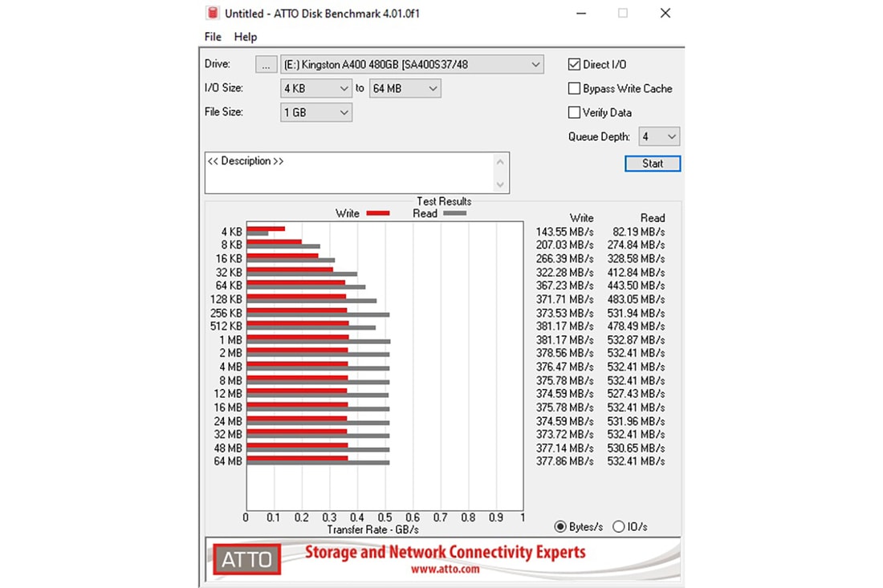Click the drive browse (...) button

pyautogui.click(x=266, y=65)
